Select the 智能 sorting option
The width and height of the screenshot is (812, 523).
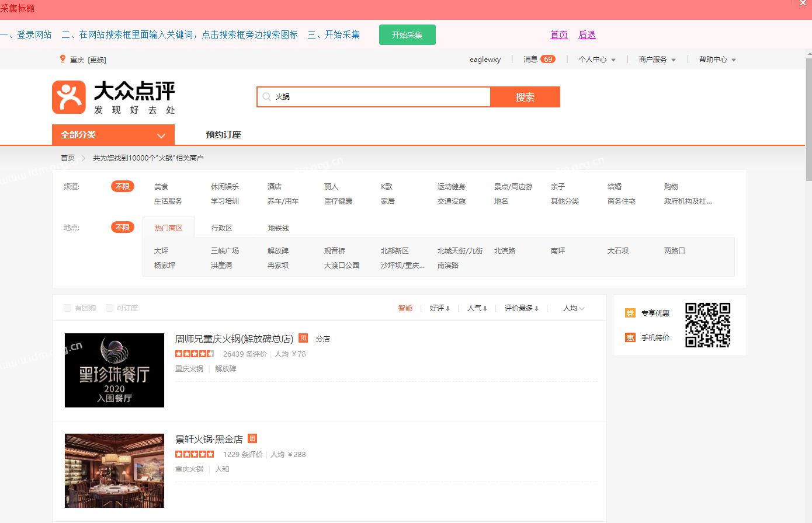(x=405, y=308)
